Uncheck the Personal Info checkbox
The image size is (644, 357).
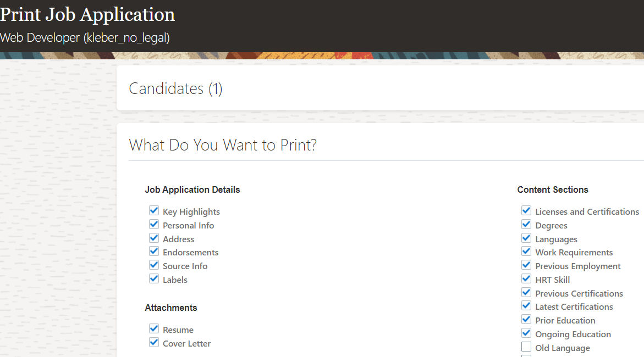[x=154, y=225]
